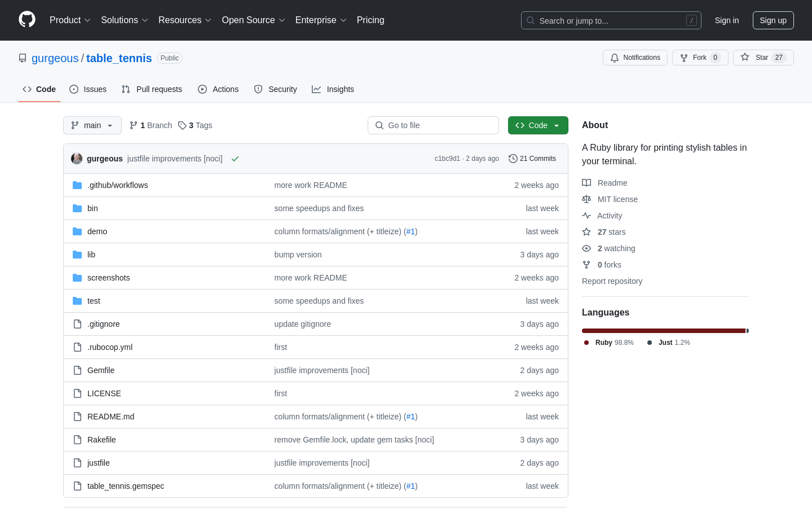Image resolution: width=812 pixels, height=508 pixels.
Task: Click the .github/workflows folder icon
Action: pos(77,185)
